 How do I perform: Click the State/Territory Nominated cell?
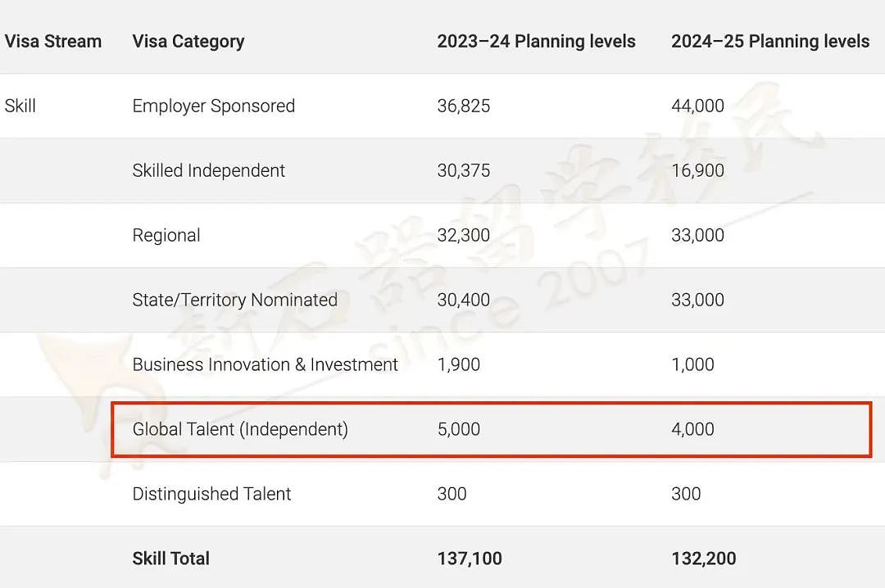pyautogui.click(x=234, y=300)
